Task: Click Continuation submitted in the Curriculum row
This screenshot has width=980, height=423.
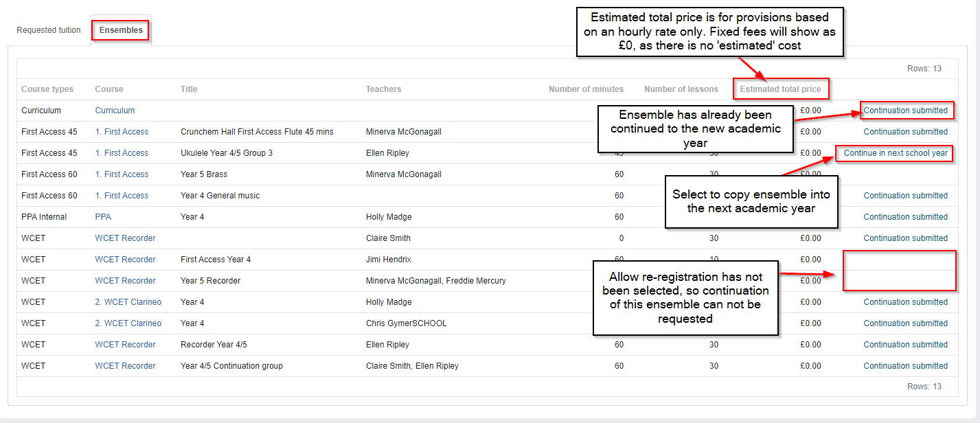Action: 905,111
